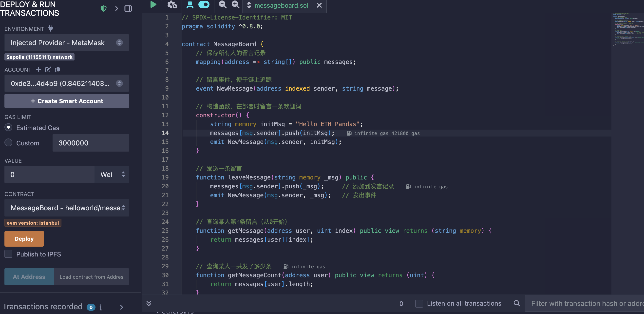Click the getMessage function name
This screenshot has width=644, height=314.
[246, 231]
